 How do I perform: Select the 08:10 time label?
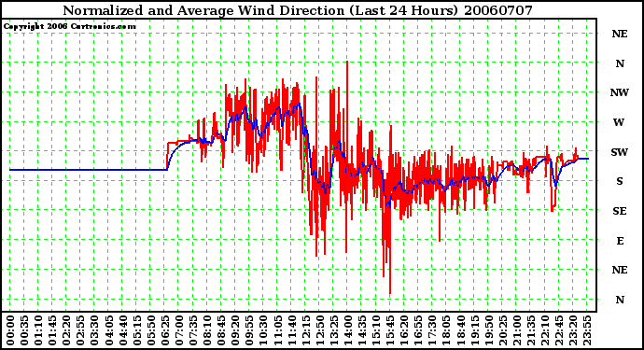pos(207,330)
